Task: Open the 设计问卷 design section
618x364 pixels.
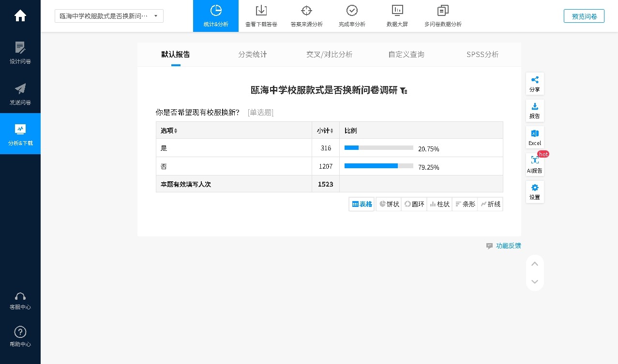Action: pyautogui.click(x=20, y=53)
